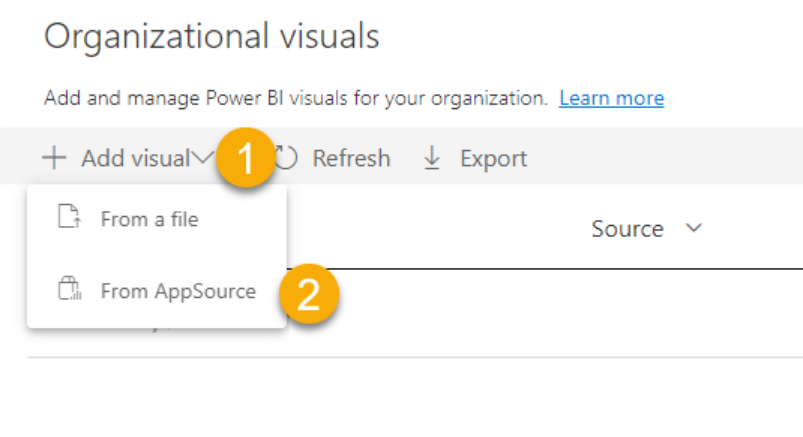Open the Learn more link

(x=611, y=98)
